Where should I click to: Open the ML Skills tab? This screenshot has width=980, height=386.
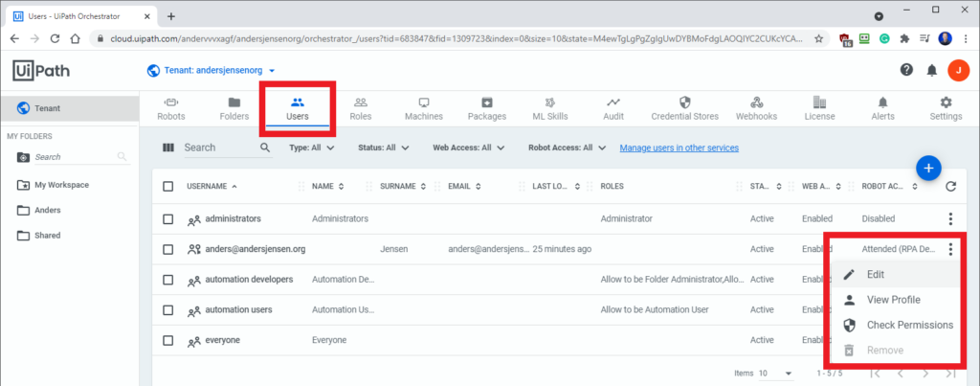[550, 109]
